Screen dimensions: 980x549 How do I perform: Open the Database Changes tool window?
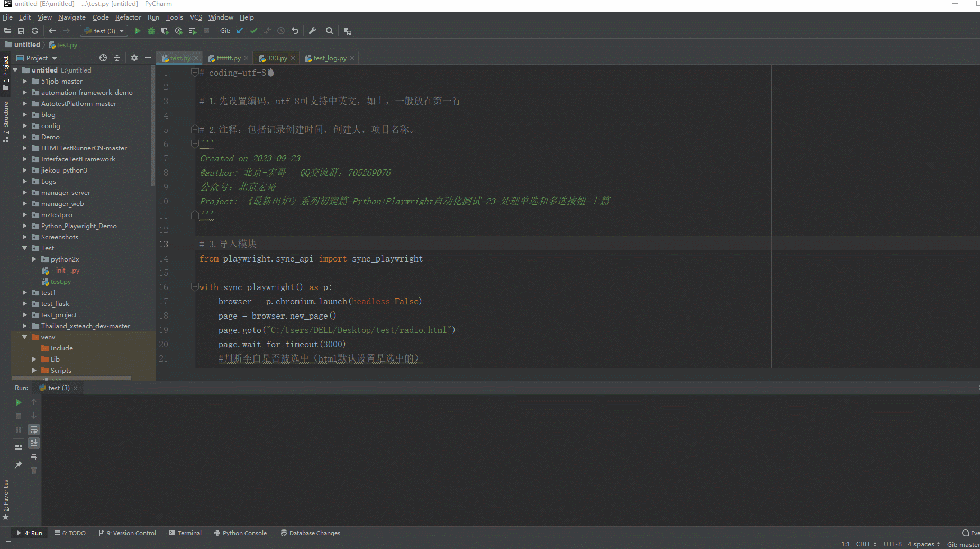[x=310, y=533]
